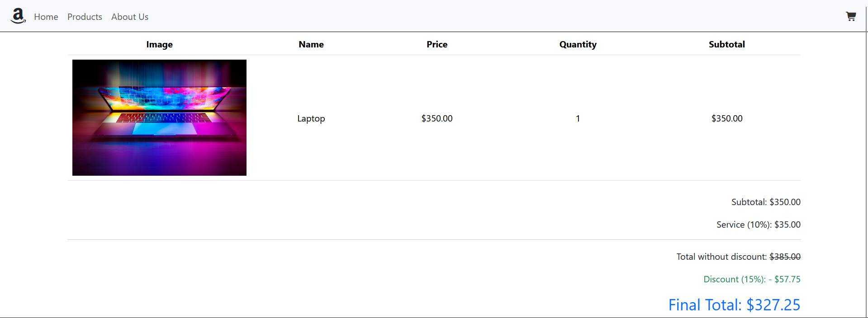Click the green Discount (15%) line
The width and height of the screenshot is (868, 318).
coord(752,279)
